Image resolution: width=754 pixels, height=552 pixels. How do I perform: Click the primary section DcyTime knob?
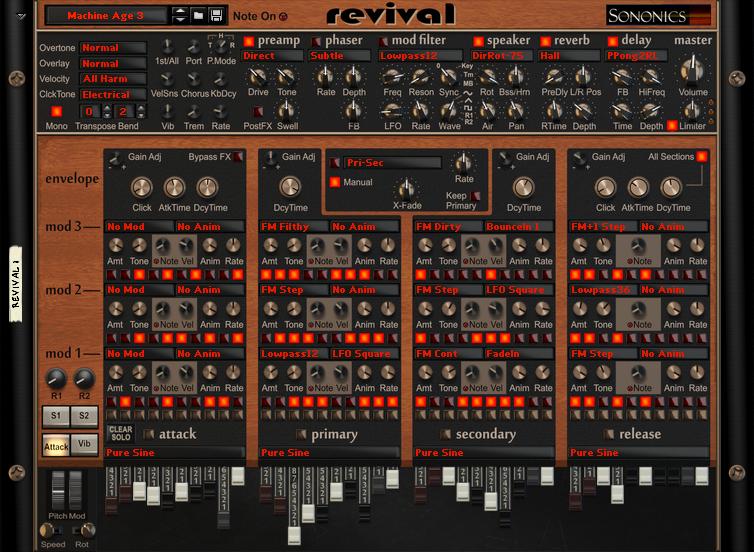tap(290, 187)
